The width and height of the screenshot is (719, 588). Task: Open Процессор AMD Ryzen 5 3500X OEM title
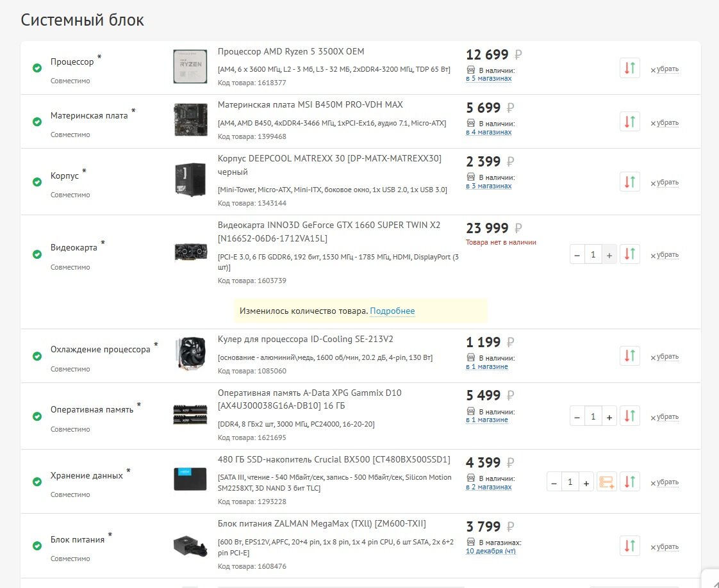tap(291, 51)
